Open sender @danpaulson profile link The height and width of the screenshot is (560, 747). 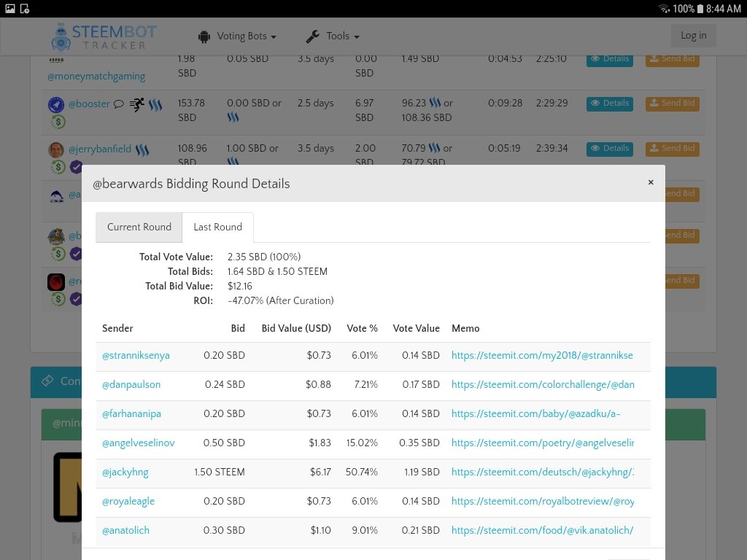tap(131, 385)
